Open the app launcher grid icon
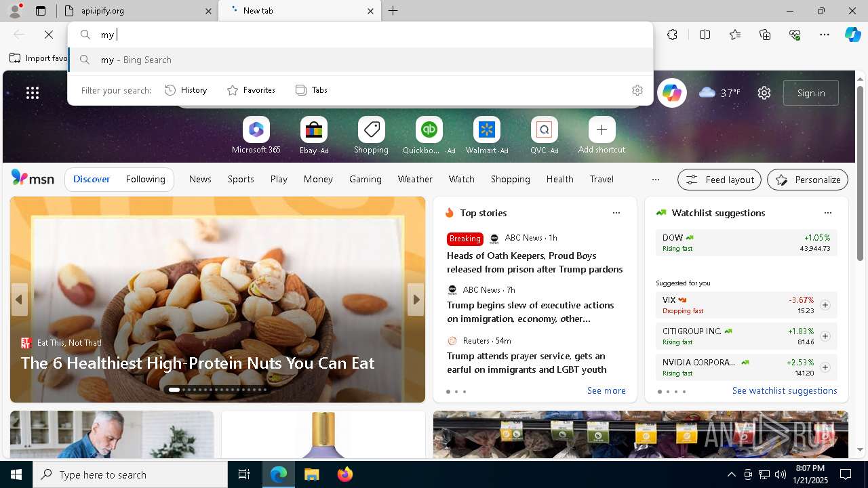 [33, 93]
